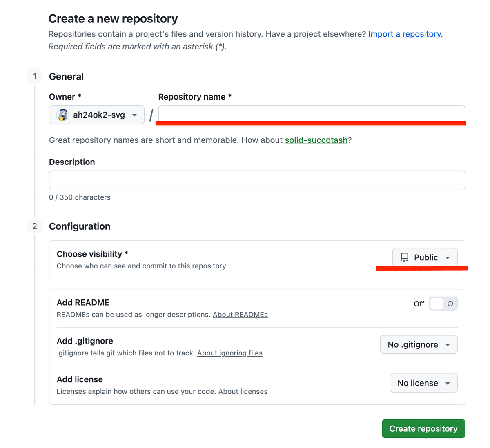Click the caret arrow in the Public button
Screen dimensions: 490x448
448,258
